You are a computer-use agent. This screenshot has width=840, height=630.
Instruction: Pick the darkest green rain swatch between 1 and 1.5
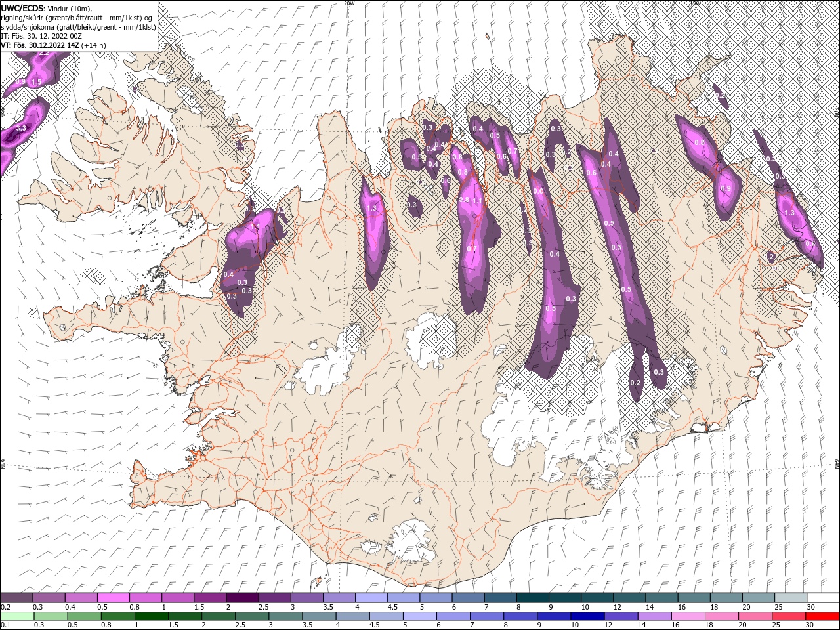[x=152, y=616]
